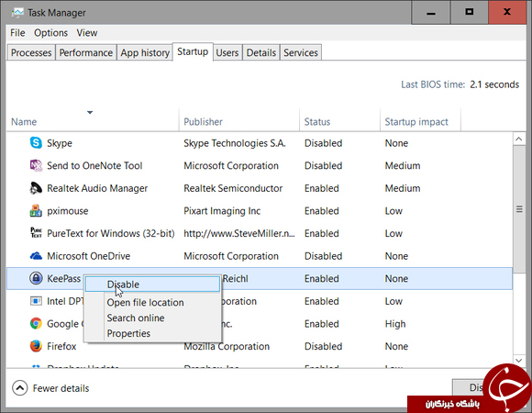Click the scrollbar down arrow

pos(519,360)
